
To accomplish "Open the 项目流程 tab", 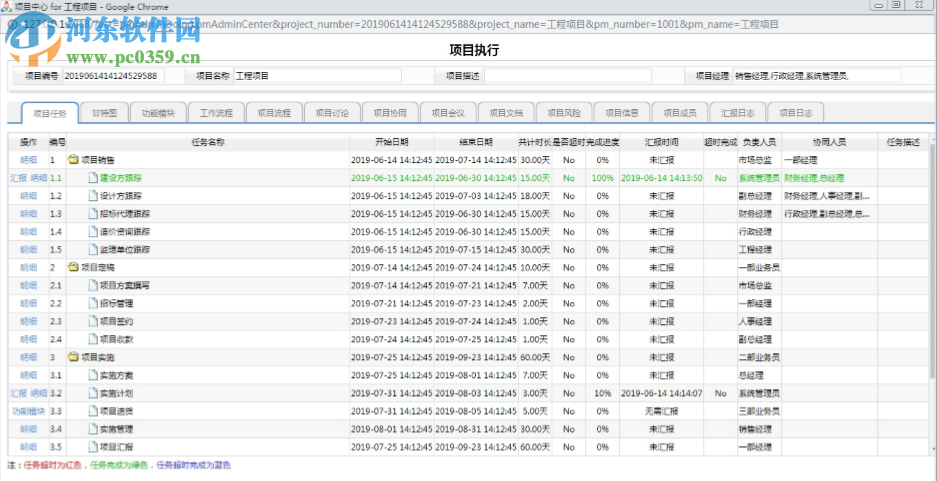I will [274, 113].
